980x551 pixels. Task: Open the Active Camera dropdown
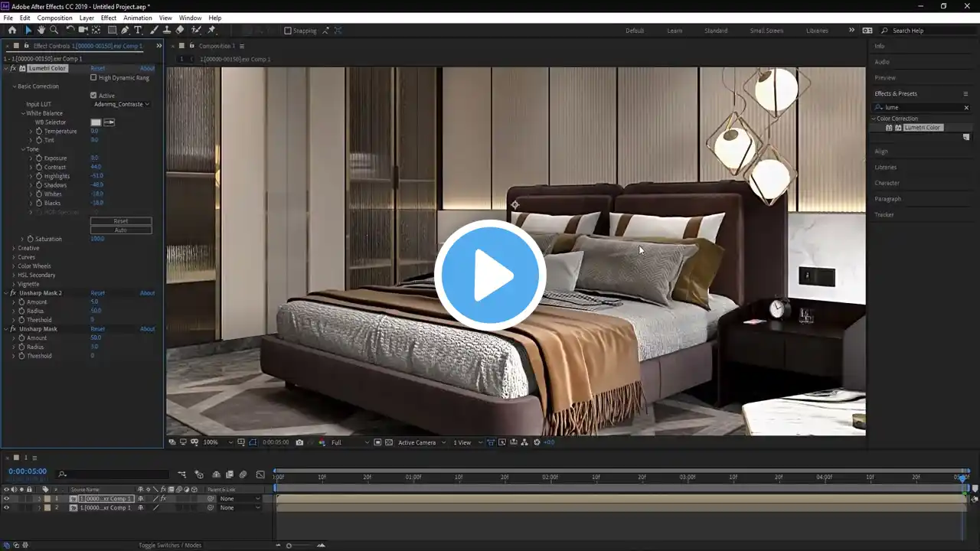pos(422,442)
